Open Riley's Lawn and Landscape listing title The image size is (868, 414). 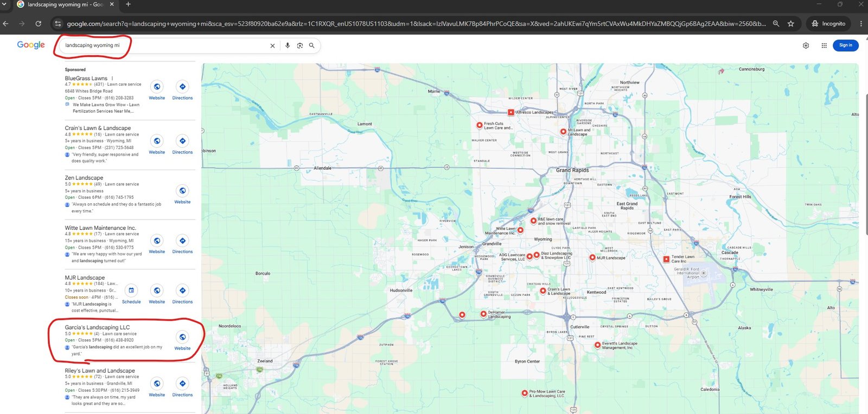(100, 371)
